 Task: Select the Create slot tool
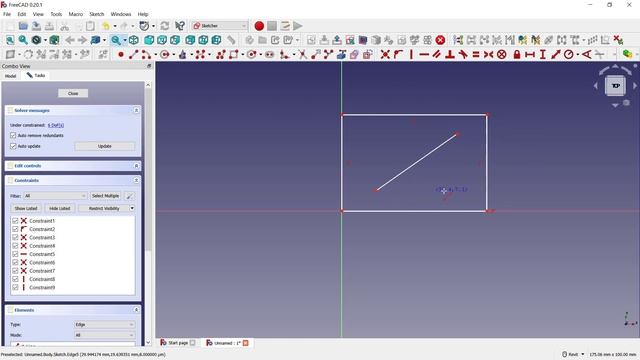coord(269,54)
